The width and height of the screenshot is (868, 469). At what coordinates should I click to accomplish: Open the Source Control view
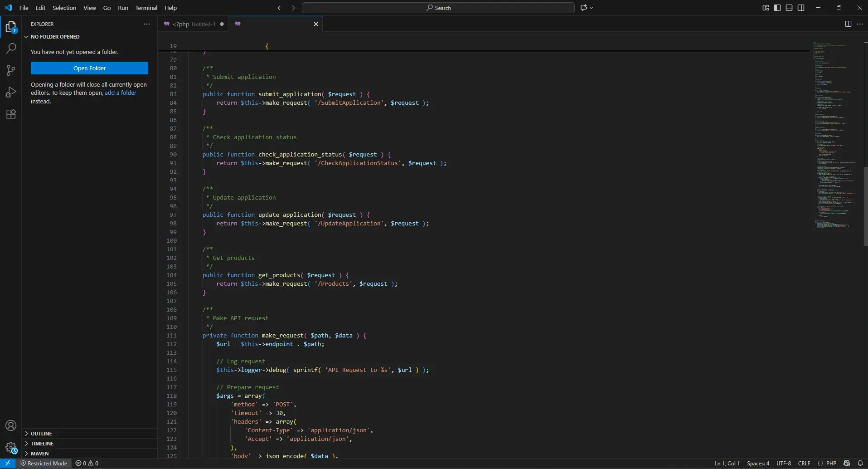11,70
